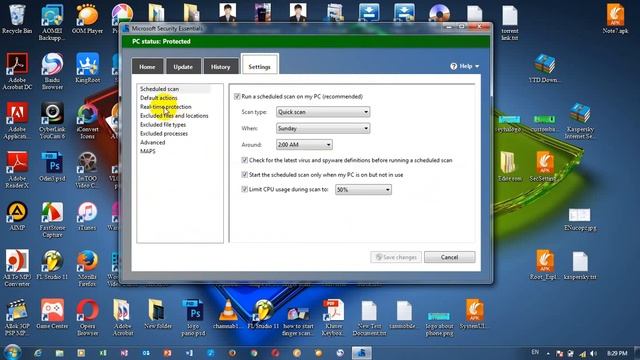Open the CPU usage limit 50% dropdown
Screen dimensions: 640x360
coord(363,189)
